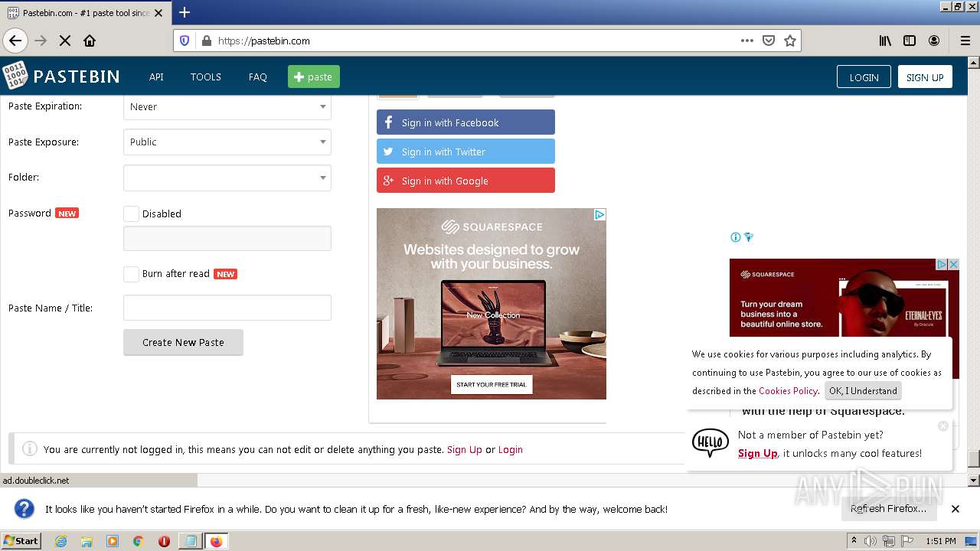This screenshot has width=980, height=551.
Task: Enable the Password checkbox
Action: click(x=132, y=214)
